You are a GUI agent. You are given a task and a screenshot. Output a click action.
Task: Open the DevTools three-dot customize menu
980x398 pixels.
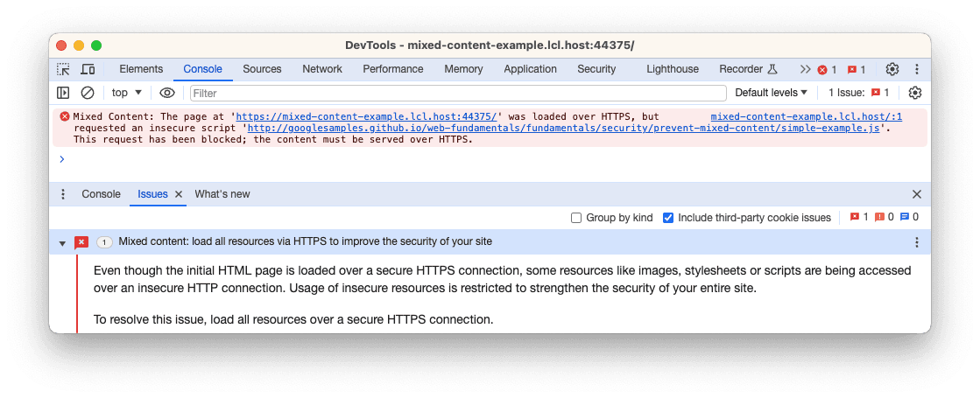[916, 69]
